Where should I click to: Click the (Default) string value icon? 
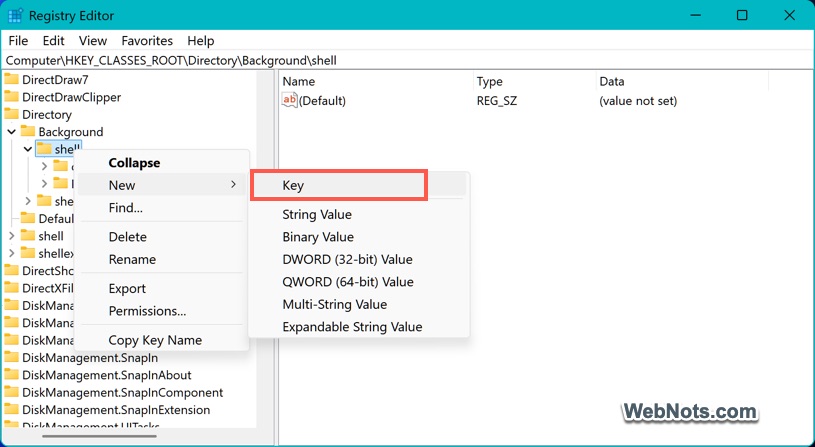290,100
